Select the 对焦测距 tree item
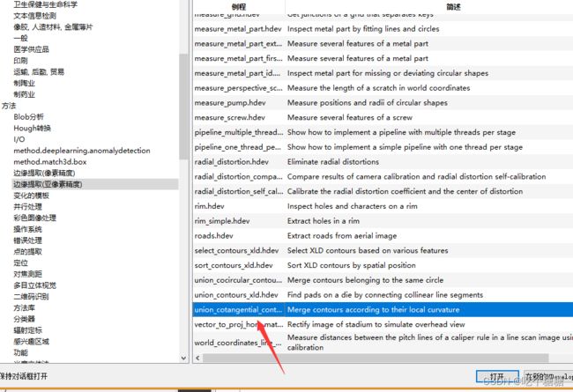This screenshot has height=392, width=573. click(28, 274)
